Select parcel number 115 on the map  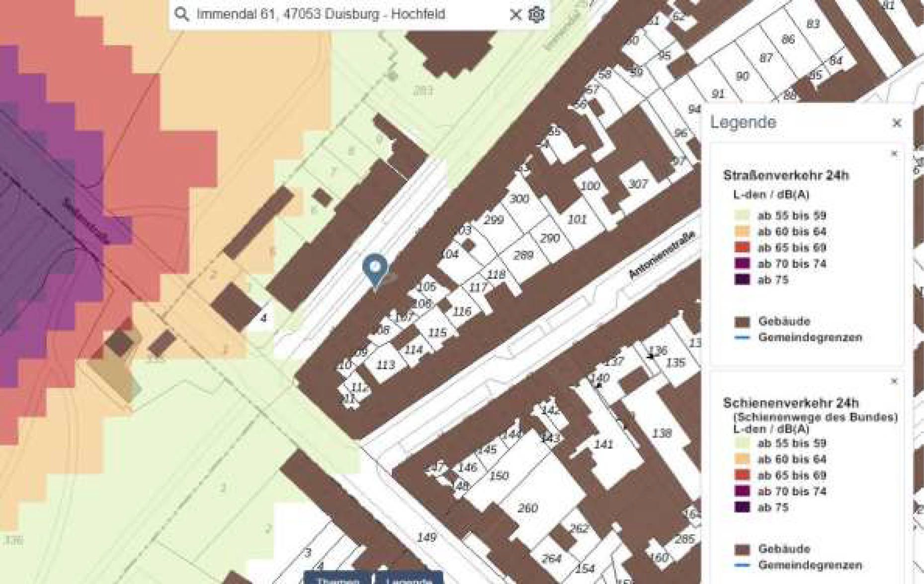point(437,333)
